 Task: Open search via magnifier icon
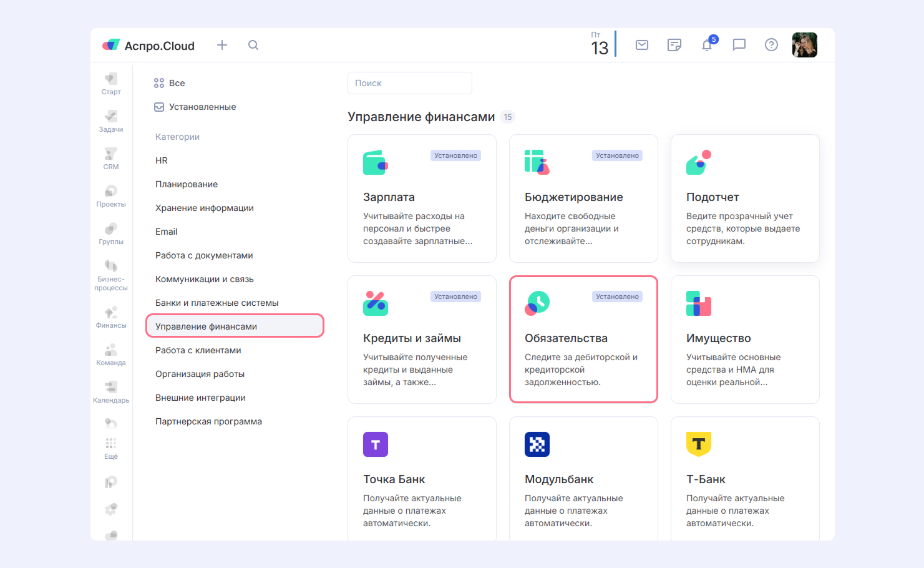(253, 45)
